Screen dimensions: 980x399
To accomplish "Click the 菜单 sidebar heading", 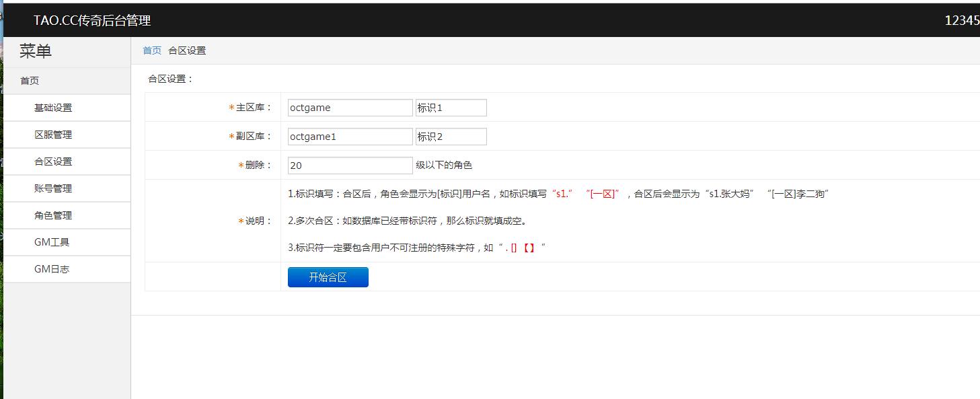I will (x=36, y=51).
